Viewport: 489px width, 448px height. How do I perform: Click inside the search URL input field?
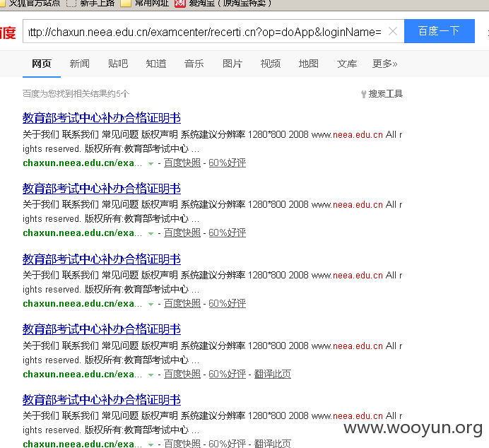(x=205, y=32)
